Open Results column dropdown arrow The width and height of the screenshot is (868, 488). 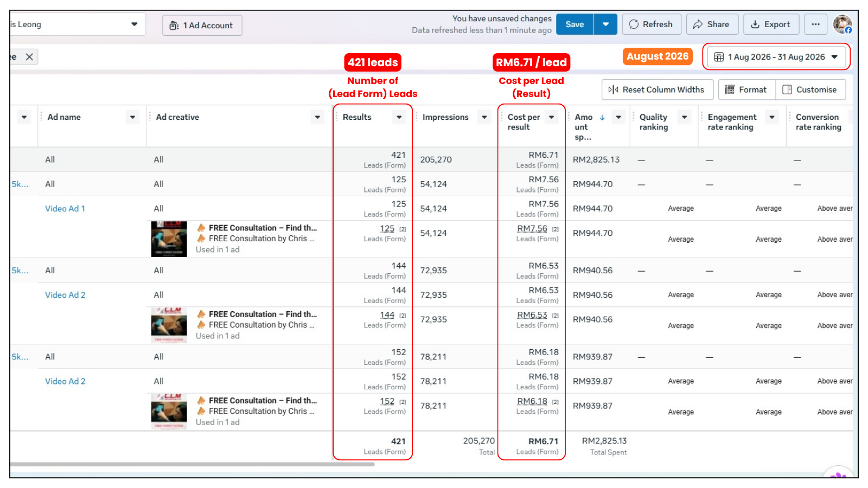399,117
